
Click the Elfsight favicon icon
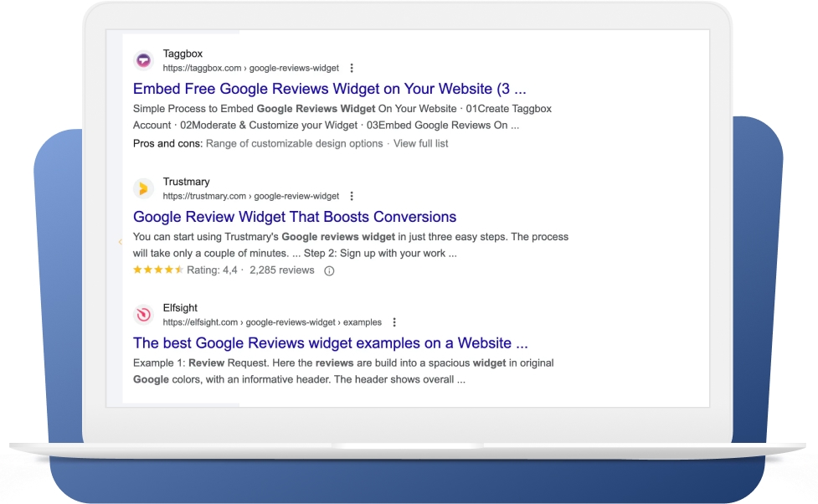pos(143,315)
